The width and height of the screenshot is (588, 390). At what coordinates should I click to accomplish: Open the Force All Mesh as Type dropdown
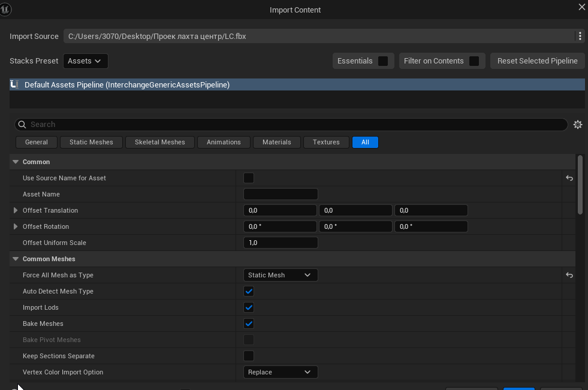point(281,275)
